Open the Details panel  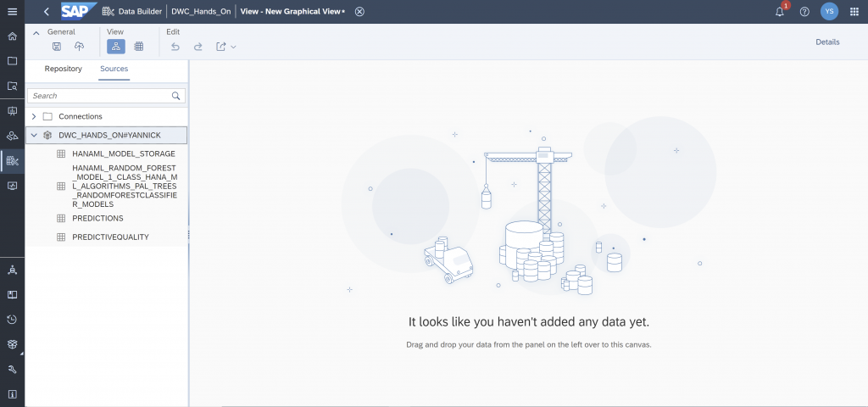click(827, 42)
